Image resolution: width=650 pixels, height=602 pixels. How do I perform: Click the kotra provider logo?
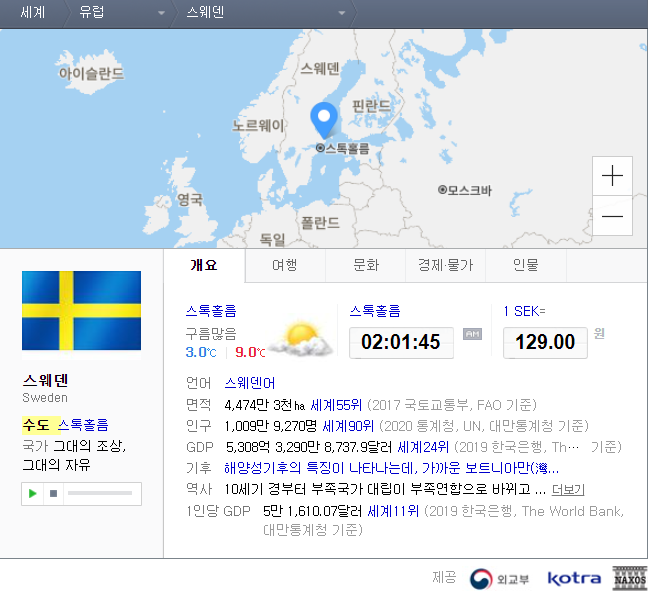[x=574, y=578]
